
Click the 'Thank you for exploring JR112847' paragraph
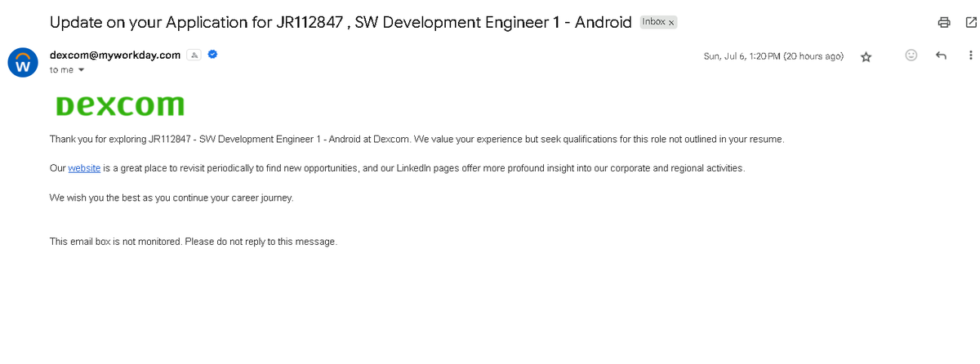click(416, 140)
